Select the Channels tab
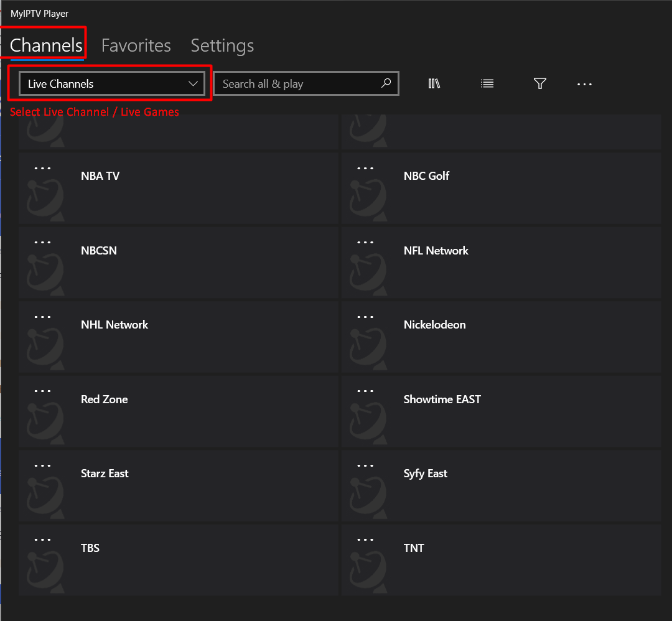672x621 pixels. point(46,45)
